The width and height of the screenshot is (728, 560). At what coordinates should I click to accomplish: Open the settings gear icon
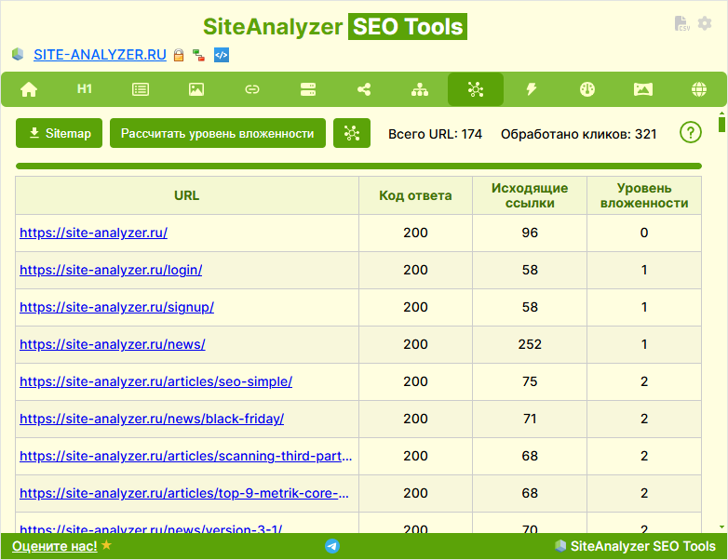tap(705, 23)
